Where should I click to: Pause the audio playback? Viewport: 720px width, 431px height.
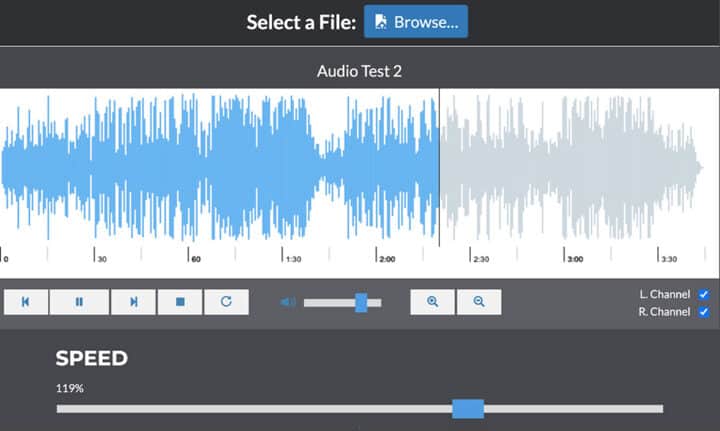coord(79,302)
